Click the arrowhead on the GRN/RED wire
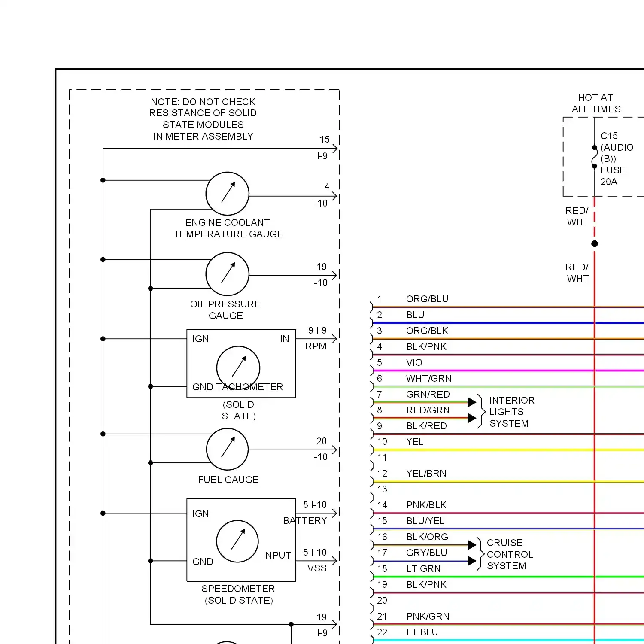The image size is (644, 644). [472, 402]
